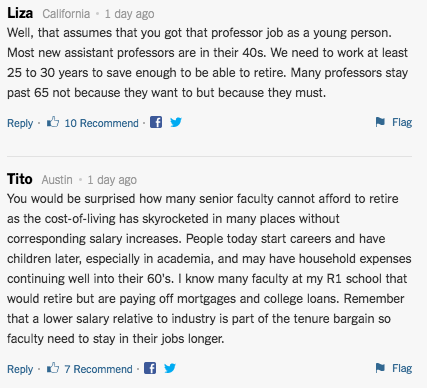431x388 pixels.
Task: Click the '10 Recommend' link
Action: 101,123
